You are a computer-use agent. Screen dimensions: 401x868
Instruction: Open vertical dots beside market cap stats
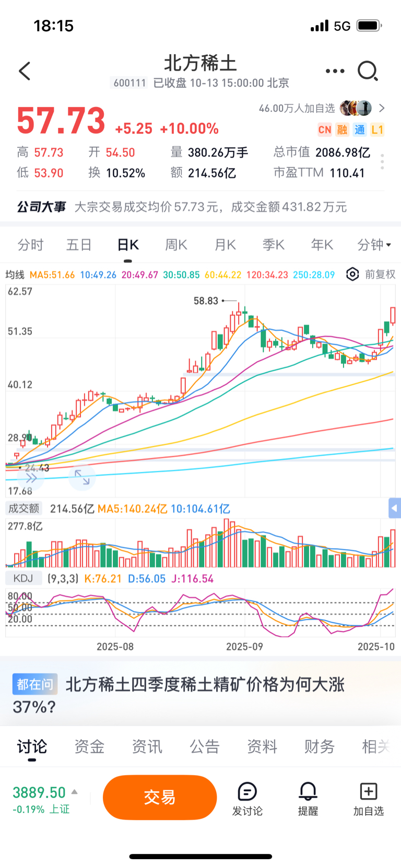tap(382, 162)
